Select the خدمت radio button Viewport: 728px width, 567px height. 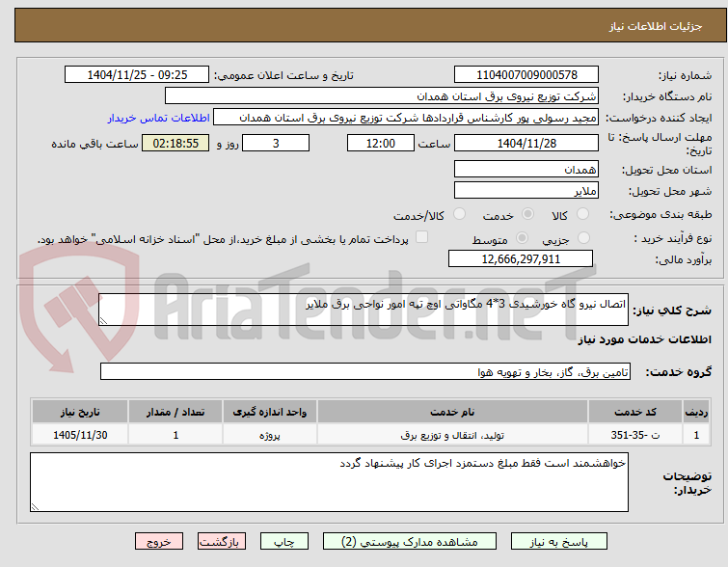(527, 214)
